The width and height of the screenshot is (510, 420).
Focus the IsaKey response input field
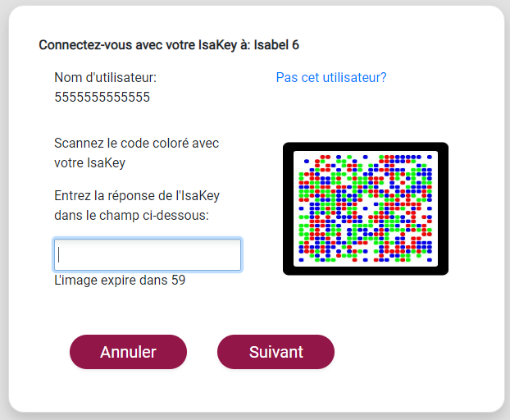point(148,255)
